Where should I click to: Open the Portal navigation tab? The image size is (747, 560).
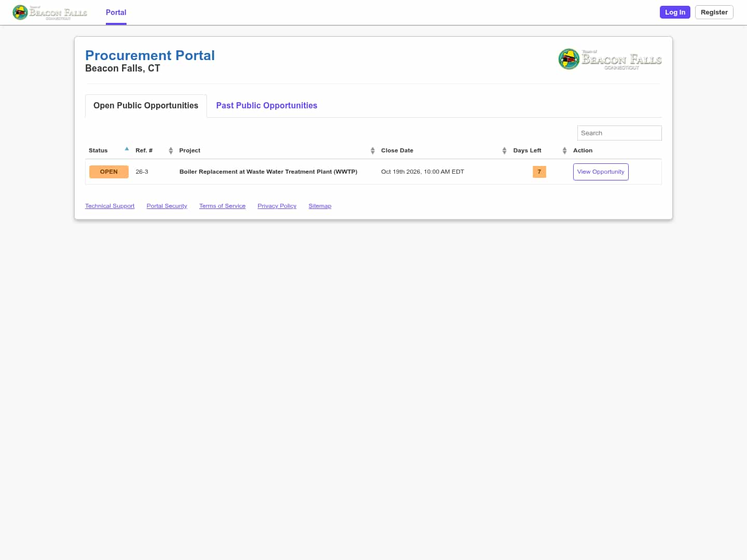[116, 12]
